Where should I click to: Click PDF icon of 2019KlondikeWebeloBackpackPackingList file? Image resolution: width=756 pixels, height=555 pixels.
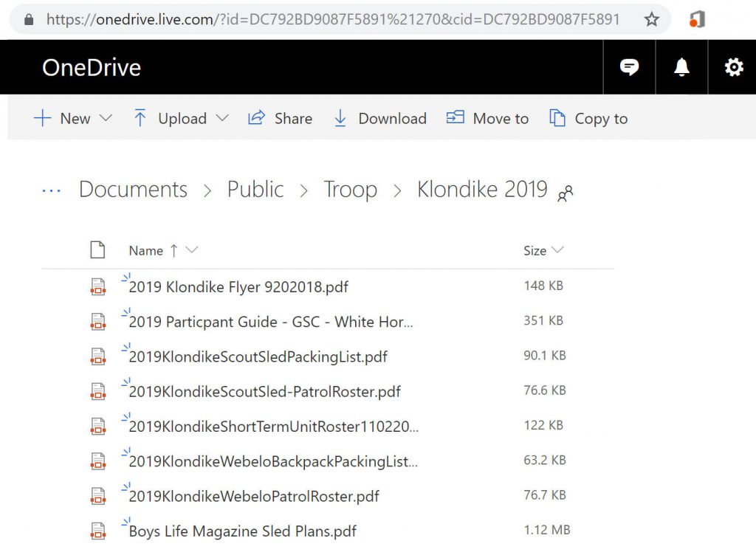tap(98, 461)
